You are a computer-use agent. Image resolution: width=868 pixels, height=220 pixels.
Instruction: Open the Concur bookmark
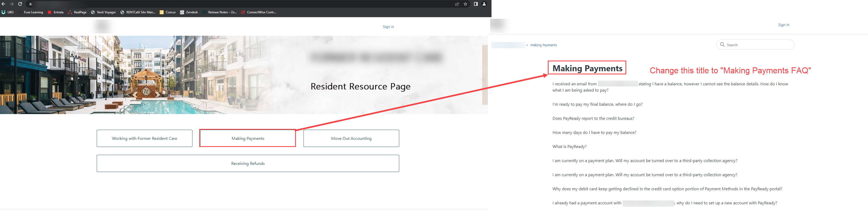(168, 12)
